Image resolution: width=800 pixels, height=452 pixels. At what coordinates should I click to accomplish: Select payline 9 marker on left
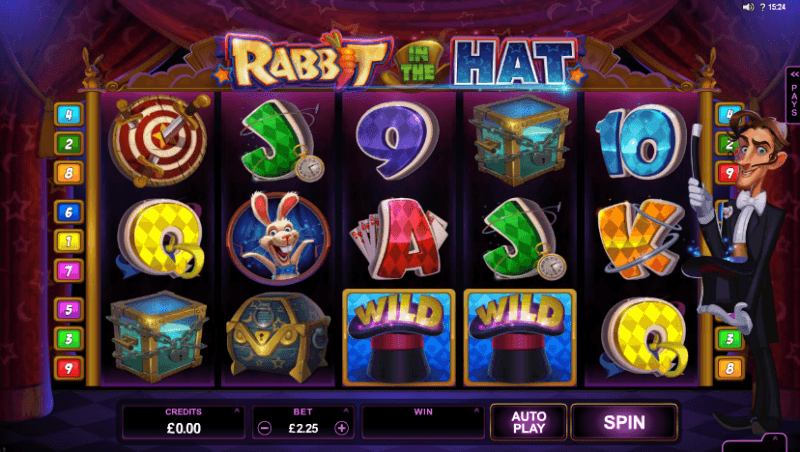tap(69, 368)
